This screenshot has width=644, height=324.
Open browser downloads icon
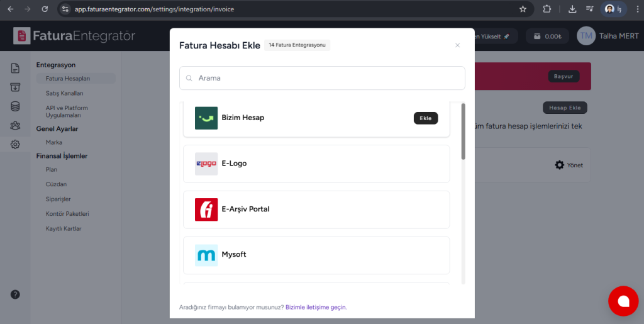click(x=572, y=9)
